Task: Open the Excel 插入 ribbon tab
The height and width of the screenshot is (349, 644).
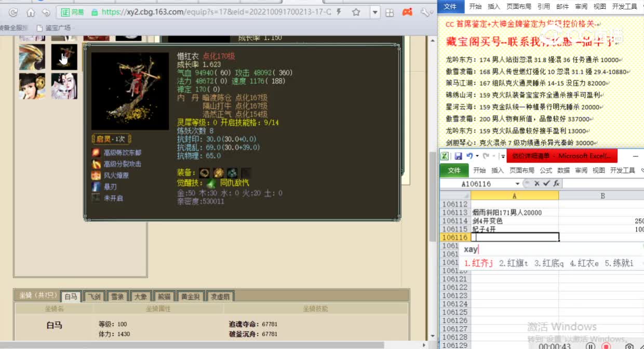Action: 498,170
